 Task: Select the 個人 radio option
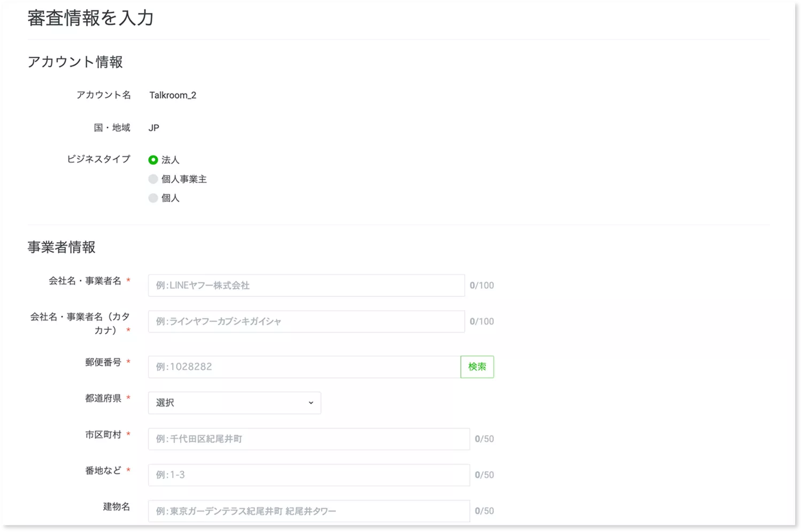pos(153,198)
